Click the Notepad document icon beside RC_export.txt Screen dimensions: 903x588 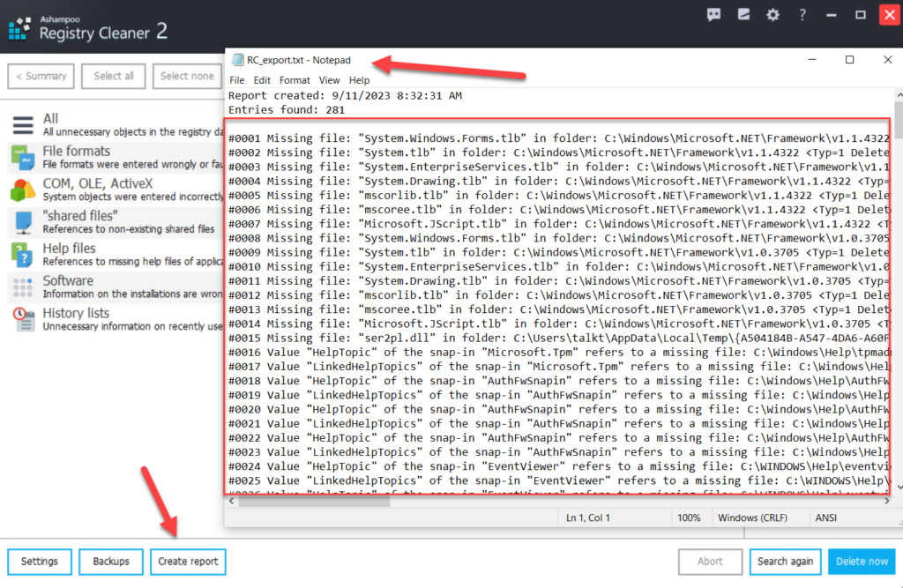(x=237, y=60)
